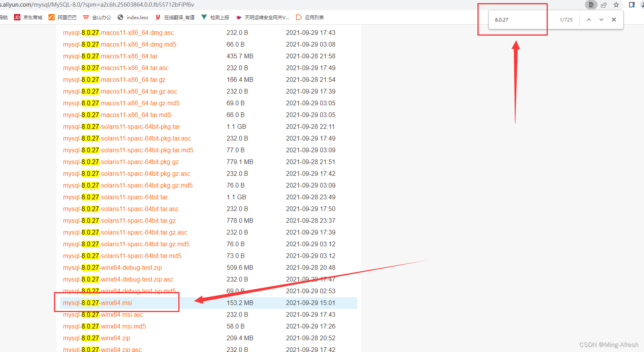The image size is (644, 352).
Task: Click the address bar URL
Action: [x=97, y=5]
